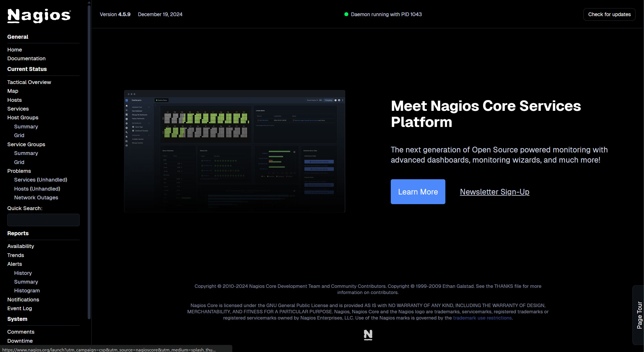
Task: Click the General section heading
Action: pyautogui.click(x=18, y=37)
